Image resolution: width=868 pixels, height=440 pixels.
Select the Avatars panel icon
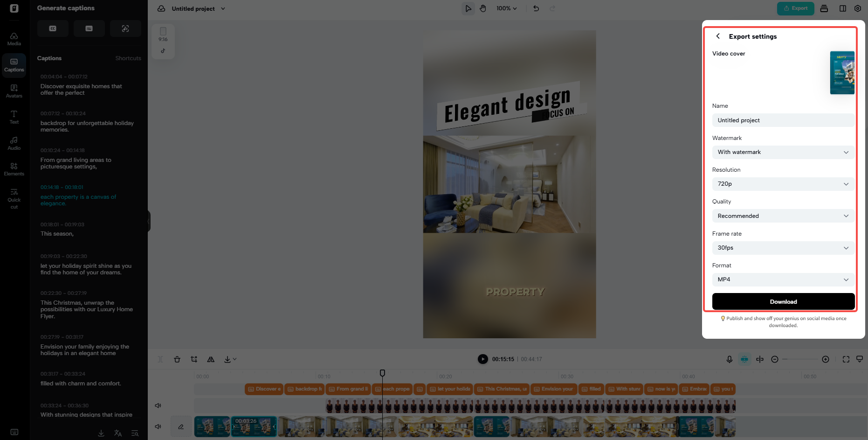pyautogui.click(x=14, y=90)
